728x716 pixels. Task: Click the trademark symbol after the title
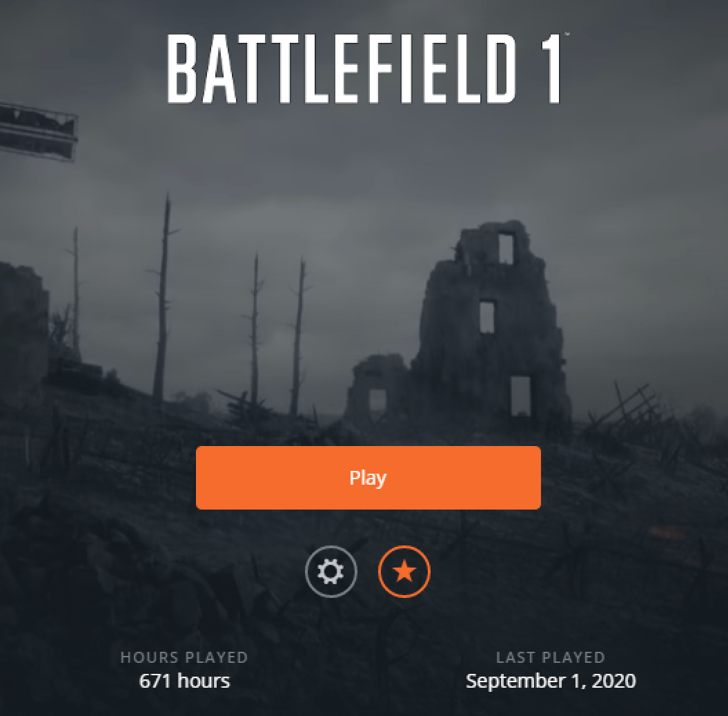pos(567,35)
